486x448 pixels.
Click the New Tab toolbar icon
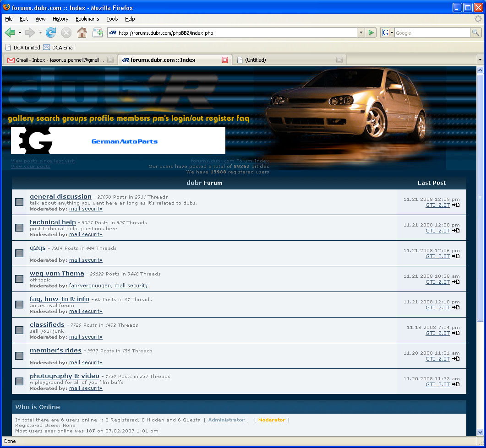(98, 32)
